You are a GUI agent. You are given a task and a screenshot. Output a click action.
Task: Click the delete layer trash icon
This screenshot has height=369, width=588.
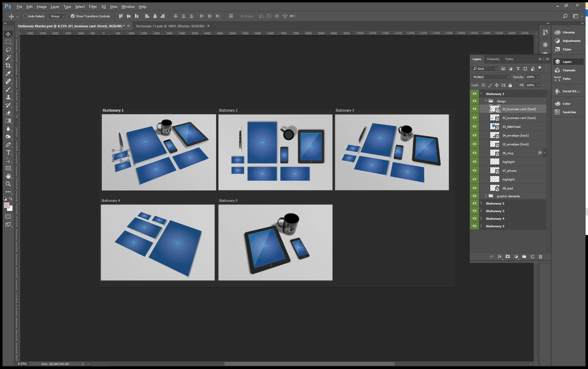pyautogui.click(x=540, y=257)
